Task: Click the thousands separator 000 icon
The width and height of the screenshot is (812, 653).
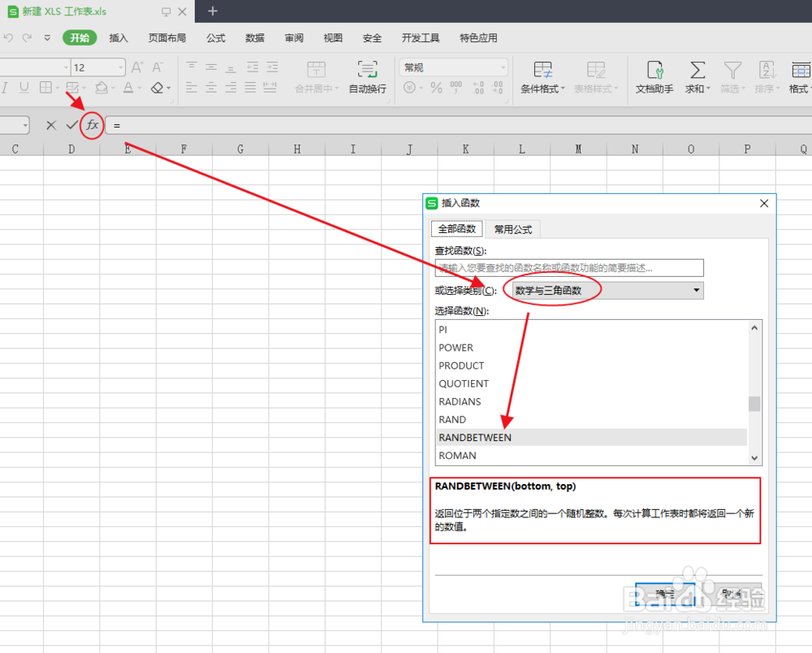Action: pos(456,88)
